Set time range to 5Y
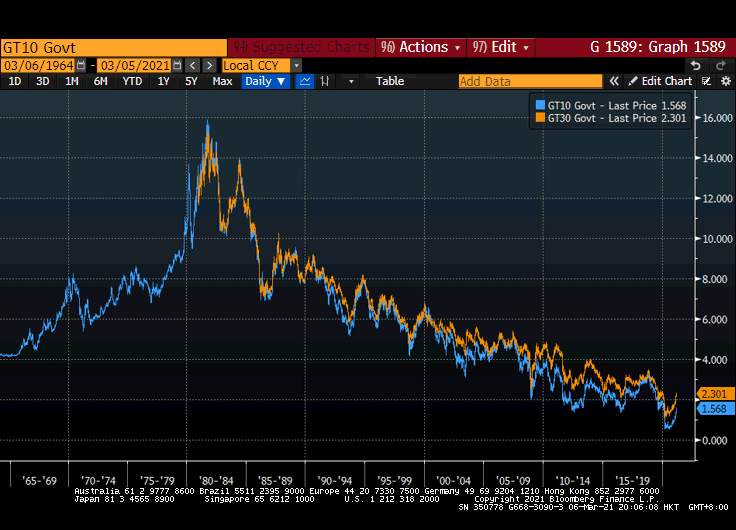The image size is (736, 530). (x=191, y=81)
